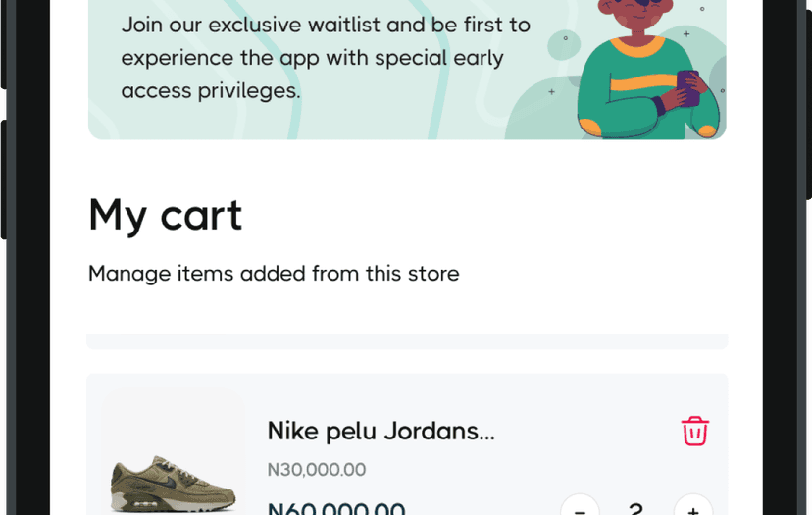812x515 pixels.
Task: Click the empty gray bar above cart item
Action: [407, 341]
